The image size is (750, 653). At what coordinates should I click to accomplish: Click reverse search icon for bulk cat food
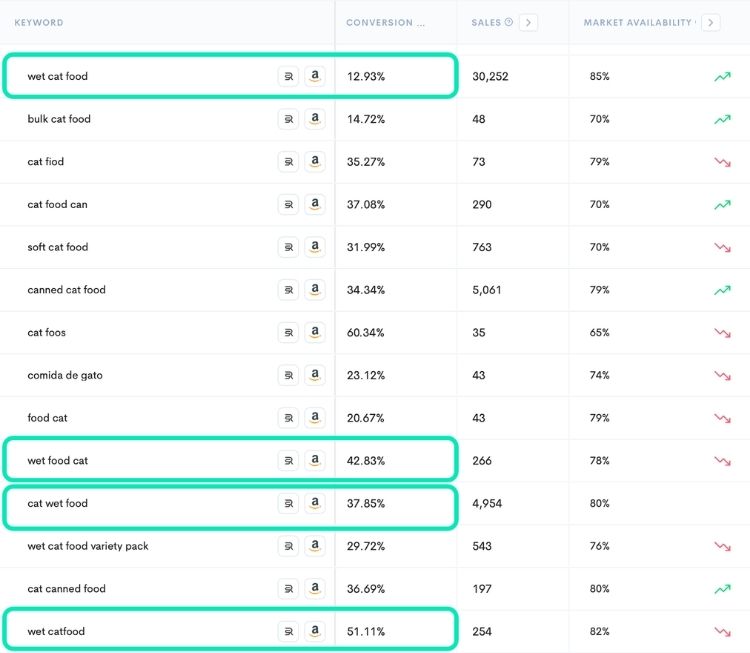[x=288, y=119]
